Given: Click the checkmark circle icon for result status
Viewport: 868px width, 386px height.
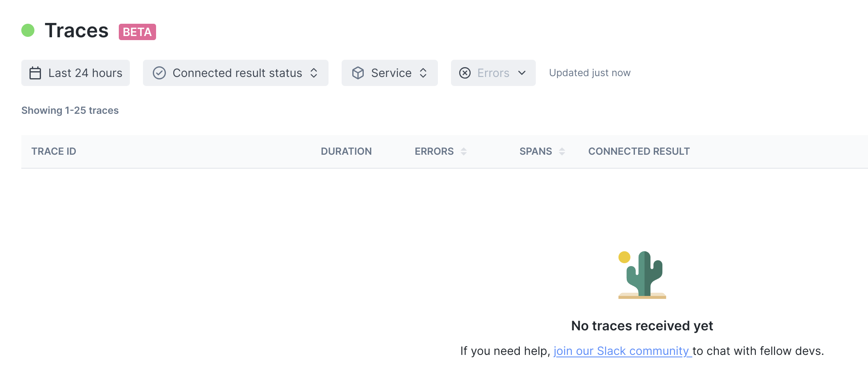Looking at the screenshot, I should pyautogui.click(x=159, y=73).
